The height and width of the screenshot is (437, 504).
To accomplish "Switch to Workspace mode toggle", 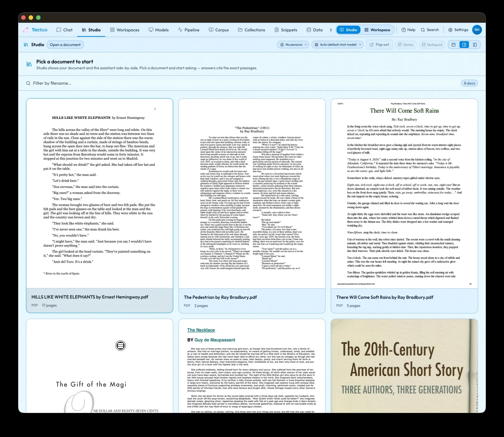I will tap(377, 30).
